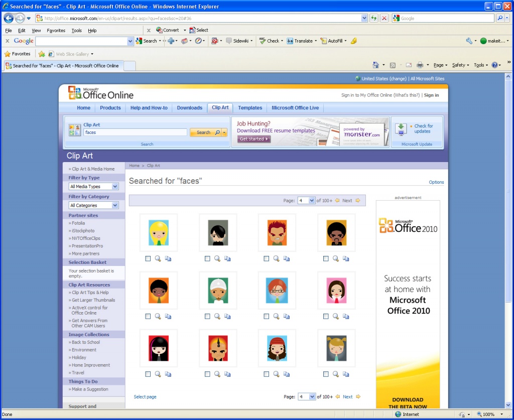Image resolution: width=514 pixels, height=420 pixels.
Task: Click the browser Forward arrow button
Action: click(20, 19)
